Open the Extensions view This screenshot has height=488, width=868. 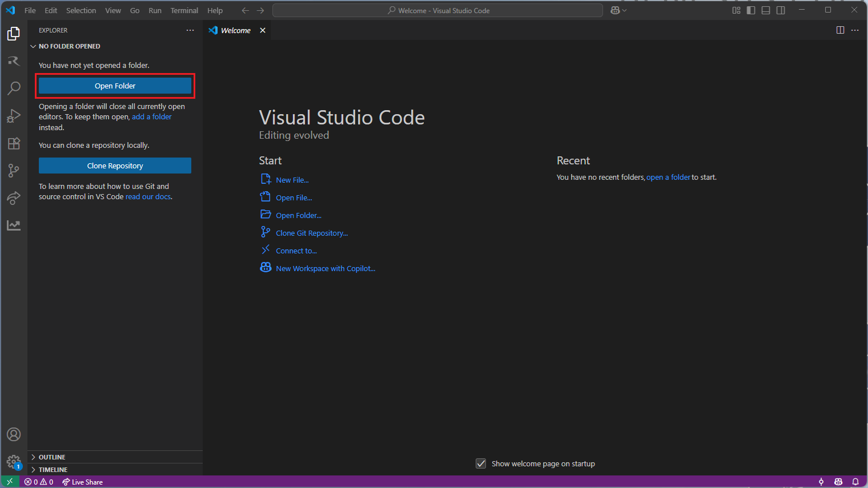pyautogui.click(x=14, y=143)
